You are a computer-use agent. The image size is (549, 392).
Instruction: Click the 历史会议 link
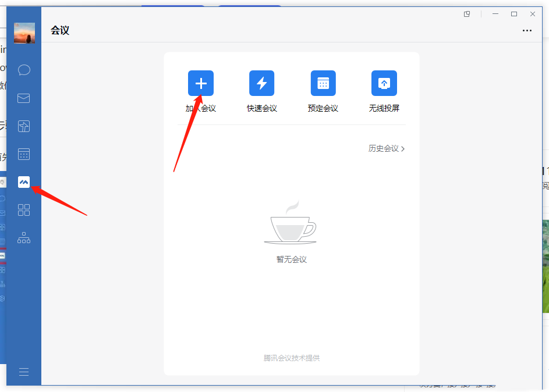pos(382,148)
